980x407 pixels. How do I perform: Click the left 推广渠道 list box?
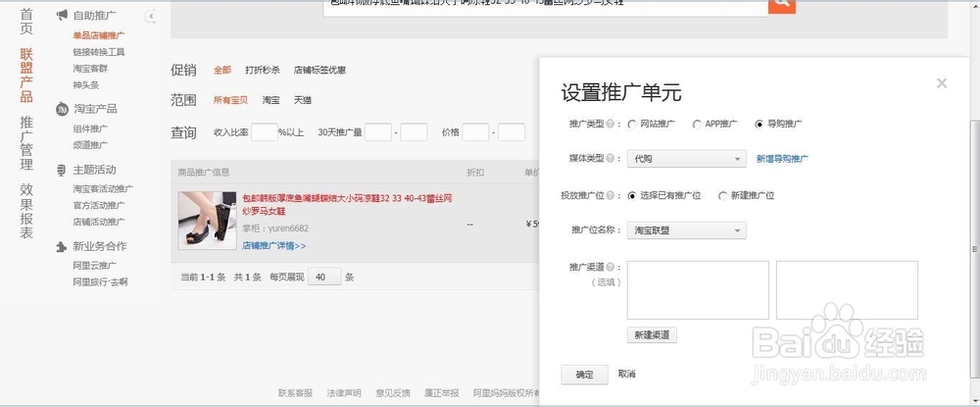(698, 290)
